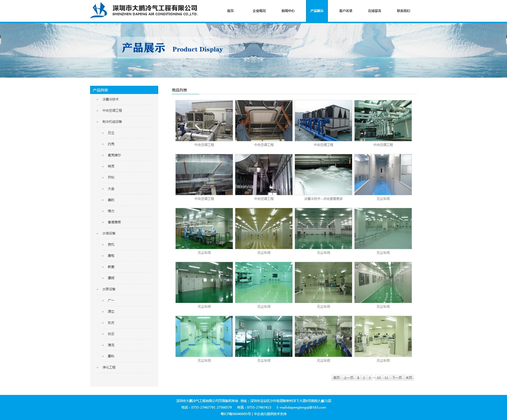Click pagination 上一页 button
507x420 pixels.
(348, 378)
